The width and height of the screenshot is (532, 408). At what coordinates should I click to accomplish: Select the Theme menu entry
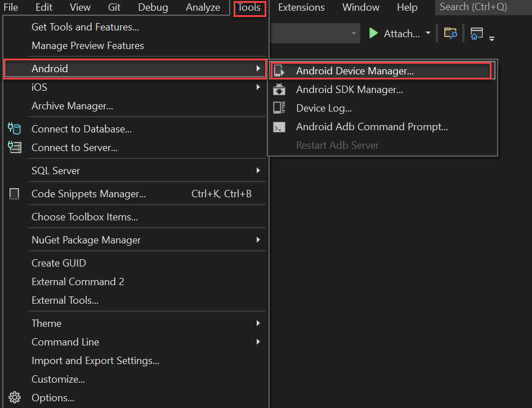point(135,323)
